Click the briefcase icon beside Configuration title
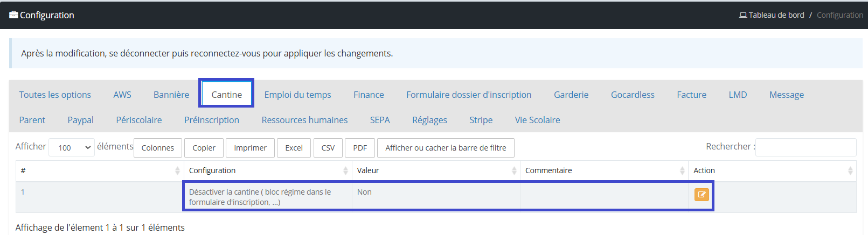868x235 pixels. [13, 15]
